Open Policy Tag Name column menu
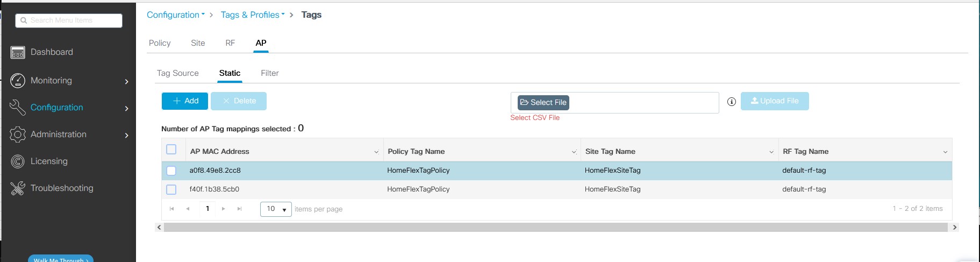This screenshot has height=262, width=980. 574,152
